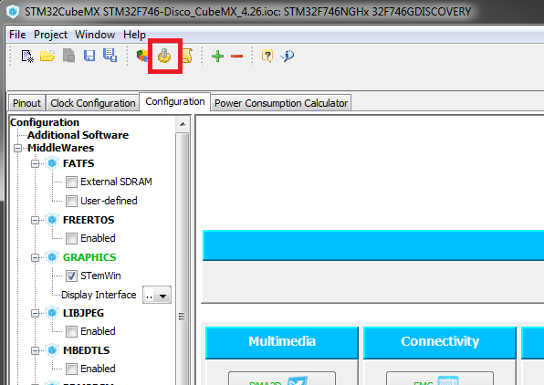Collapse the MiddleWares tree node
This screenshot has width=544, height=385.
pyautogui.click(x=18, y=148)
